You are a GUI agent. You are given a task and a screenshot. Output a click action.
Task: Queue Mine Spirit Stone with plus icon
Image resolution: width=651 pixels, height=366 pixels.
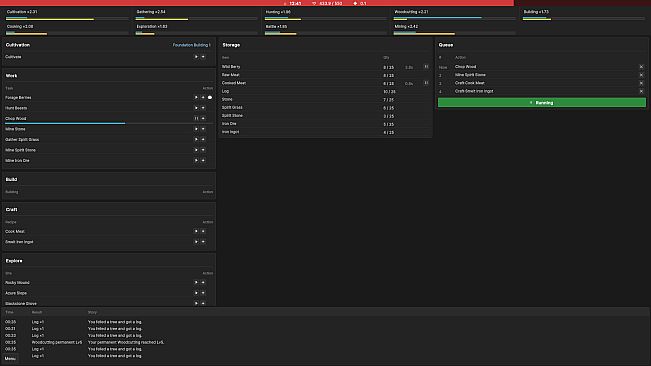coord(203,150)
